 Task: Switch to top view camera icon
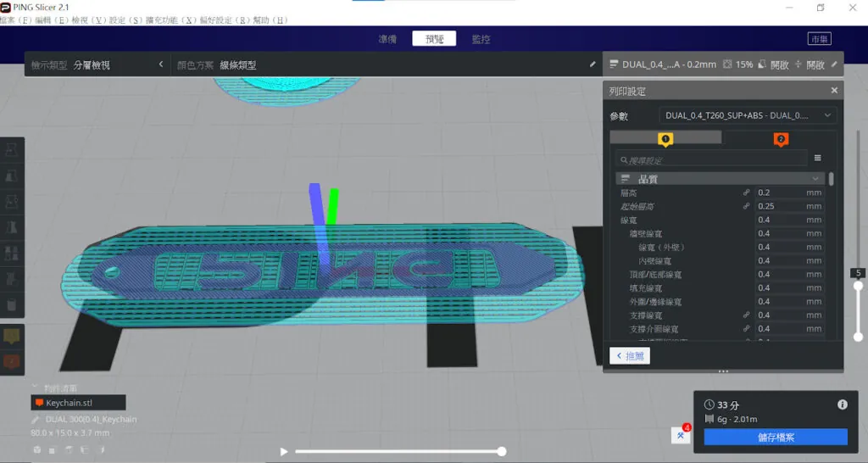click(70, 449)
